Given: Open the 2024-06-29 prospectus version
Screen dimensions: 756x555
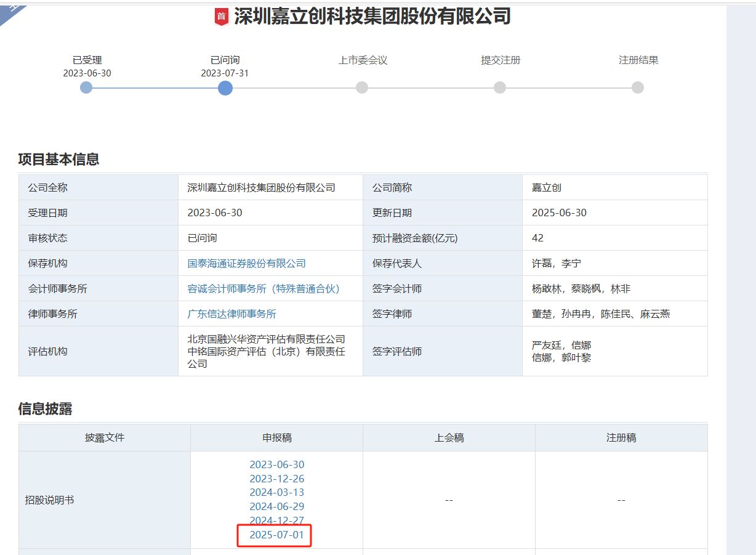Looking at the screenshot, I should 276,506.
